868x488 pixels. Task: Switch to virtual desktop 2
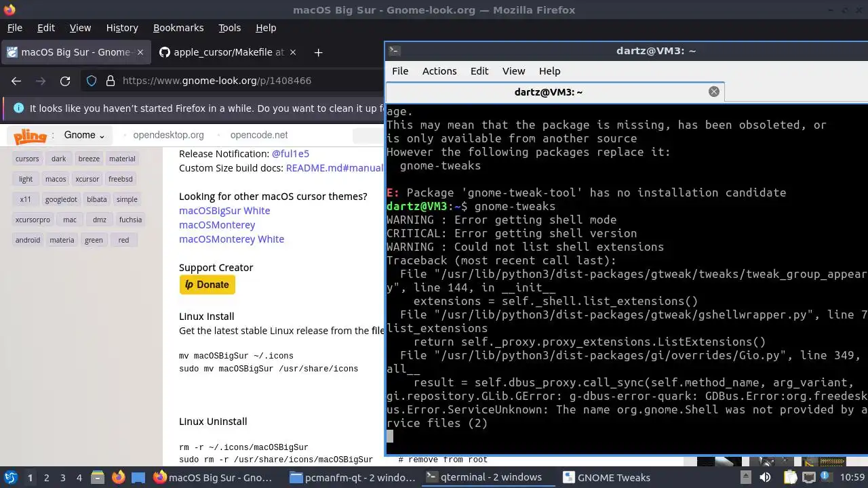47,477
